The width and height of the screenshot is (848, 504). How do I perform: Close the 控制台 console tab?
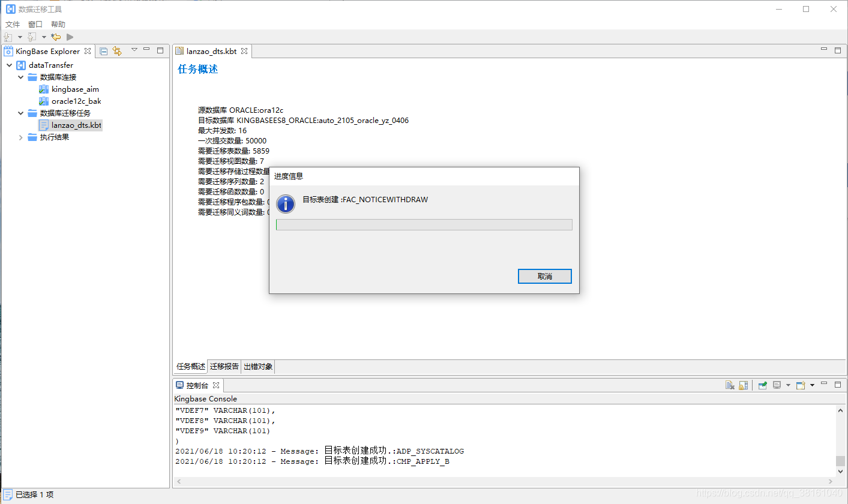pos(217,385)
